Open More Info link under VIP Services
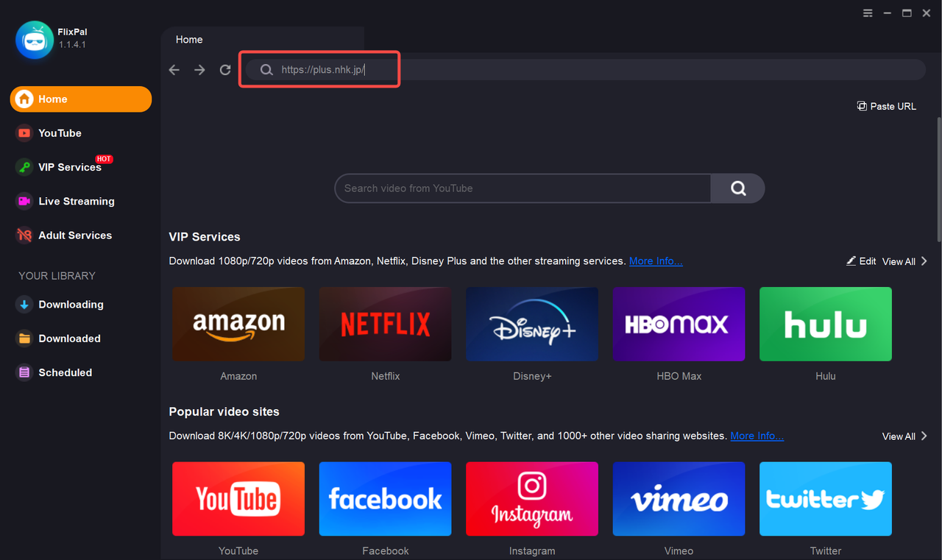Image resolution: width=942 pixels, height=560 pixels. pyautogui.click(x=655, y=261)
